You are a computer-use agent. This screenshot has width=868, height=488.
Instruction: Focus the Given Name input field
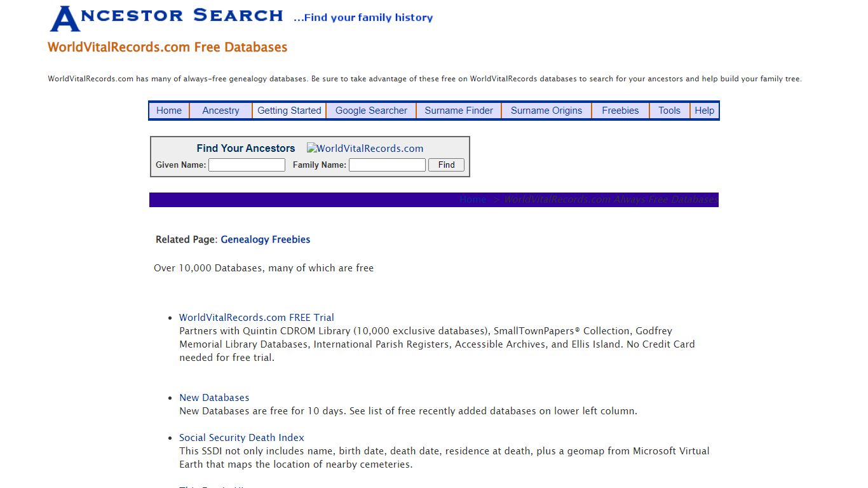coord(247,165)
